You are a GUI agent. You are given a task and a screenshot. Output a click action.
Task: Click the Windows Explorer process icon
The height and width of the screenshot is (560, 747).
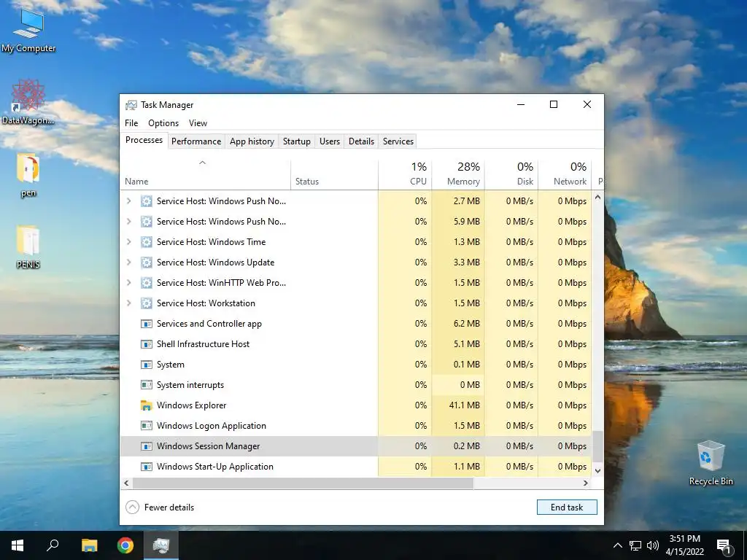coord(146,405)
